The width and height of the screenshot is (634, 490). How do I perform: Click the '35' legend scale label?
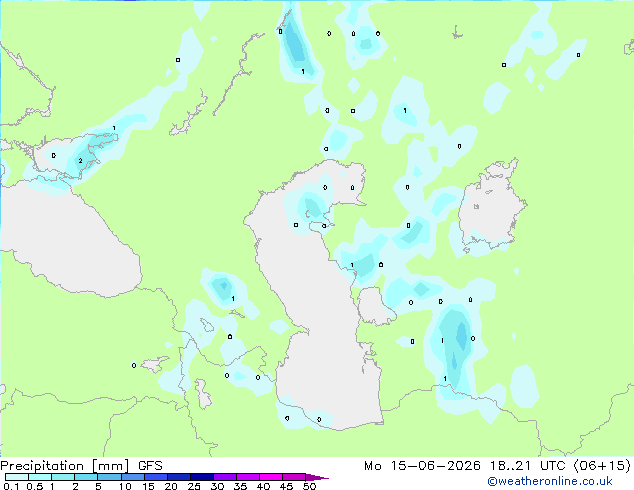240,486
